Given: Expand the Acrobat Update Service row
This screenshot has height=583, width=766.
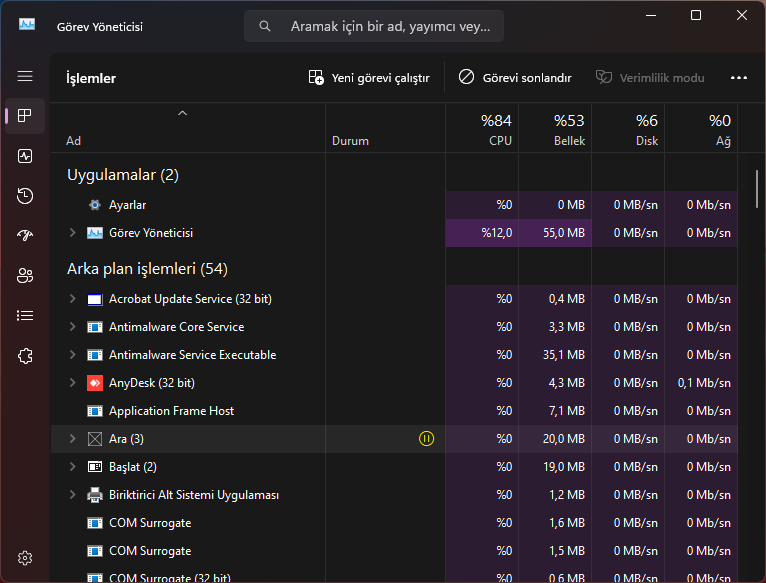Looking at the screenshot, I should click(72, 299).
